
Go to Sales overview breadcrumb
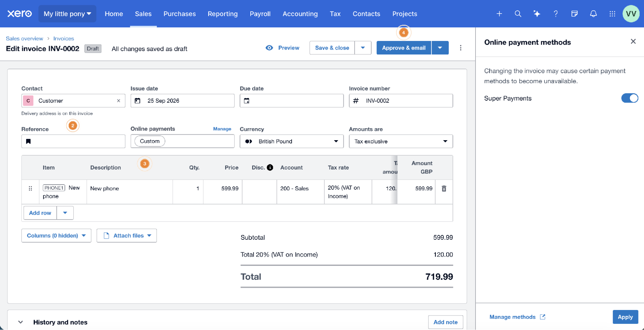tap(24, 38)
